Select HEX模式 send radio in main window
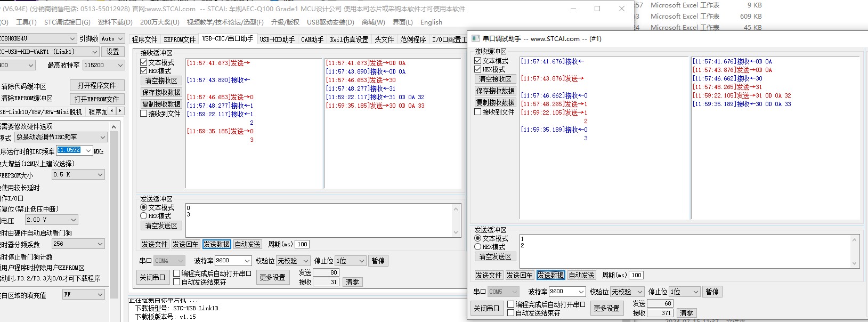This screenshot has height=322, width=868. [x=144, y=216]
